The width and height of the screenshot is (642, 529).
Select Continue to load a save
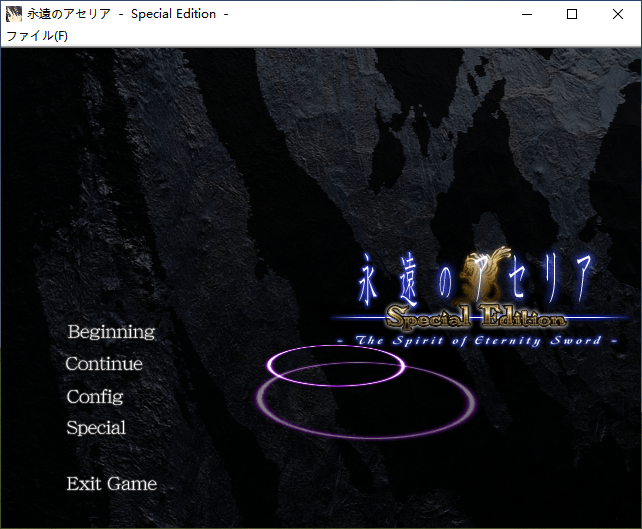point(104,364)
